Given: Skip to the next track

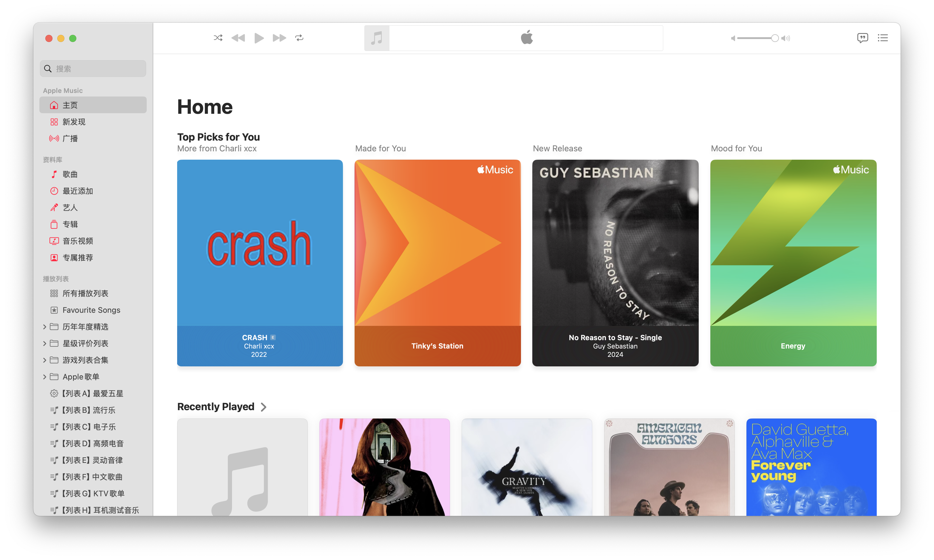Looking at the screenshot, I should (279, 38).
